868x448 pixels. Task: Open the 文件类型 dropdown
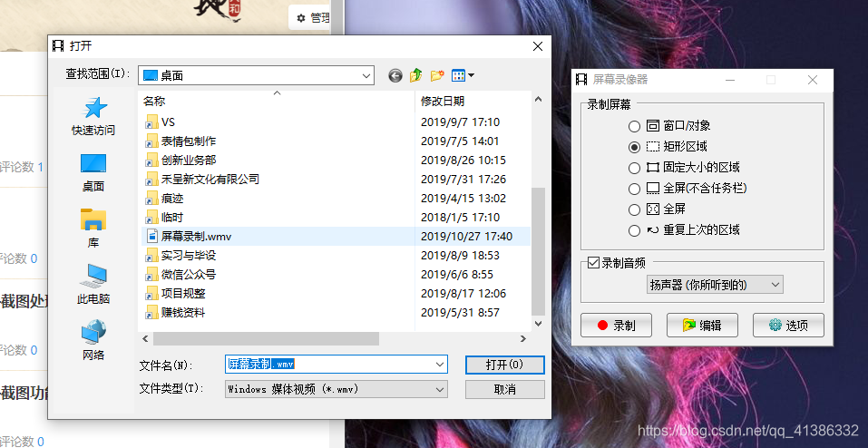[336, 389]
